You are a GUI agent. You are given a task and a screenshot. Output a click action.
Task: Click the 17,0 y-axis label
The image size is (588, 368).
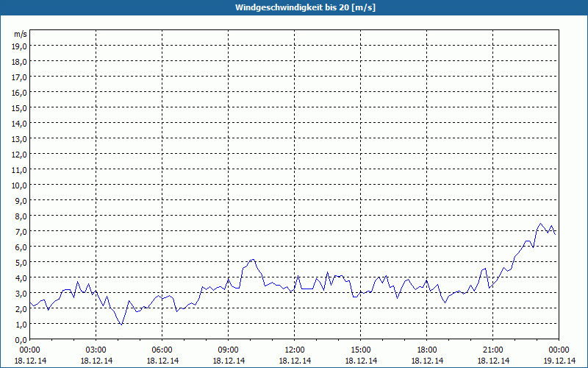[x=19, y=77]
